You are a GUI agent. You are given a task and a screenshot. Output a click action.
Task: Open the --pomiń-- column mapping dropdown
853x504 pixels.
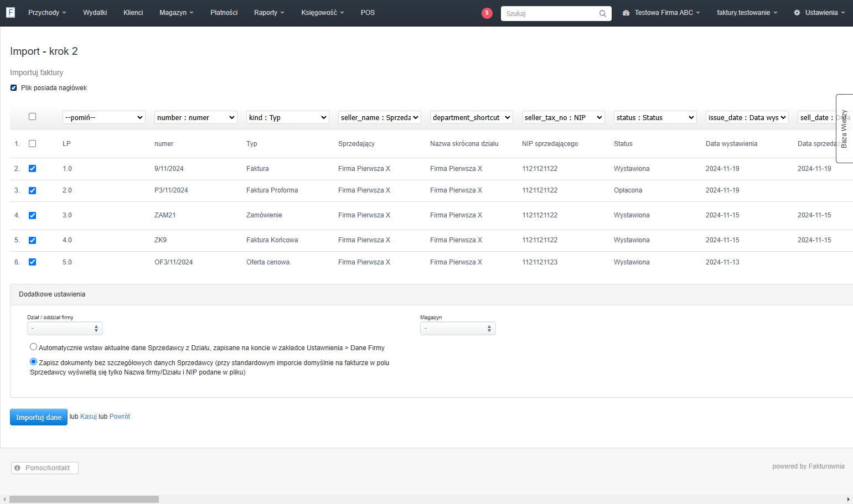pos(104,117)
